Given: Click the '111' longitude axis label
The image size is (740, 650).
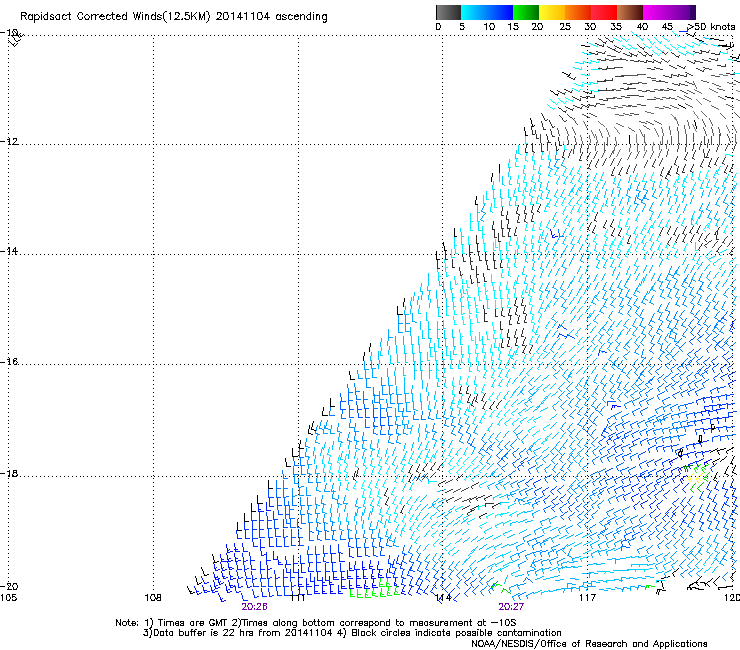Looking at the screenshot, I should point(297,598).
